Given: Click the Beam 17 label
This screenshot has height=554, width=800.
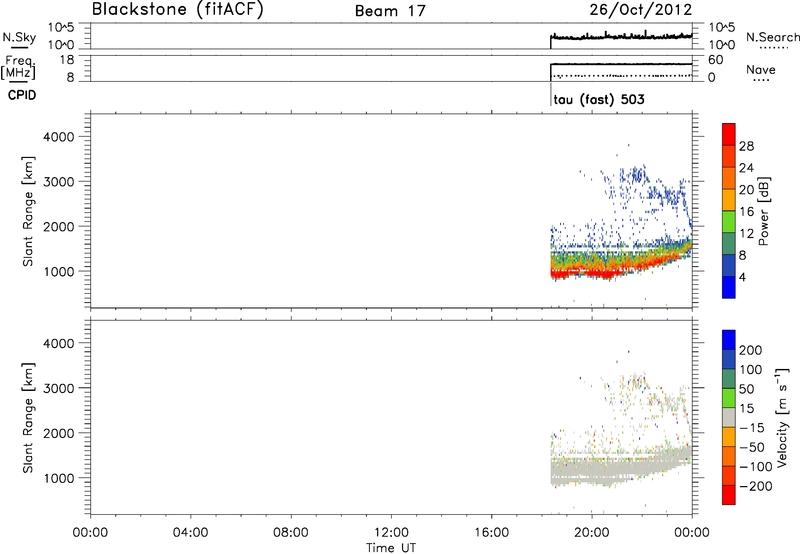Looking at the screenshot, I should pos(390,11).
